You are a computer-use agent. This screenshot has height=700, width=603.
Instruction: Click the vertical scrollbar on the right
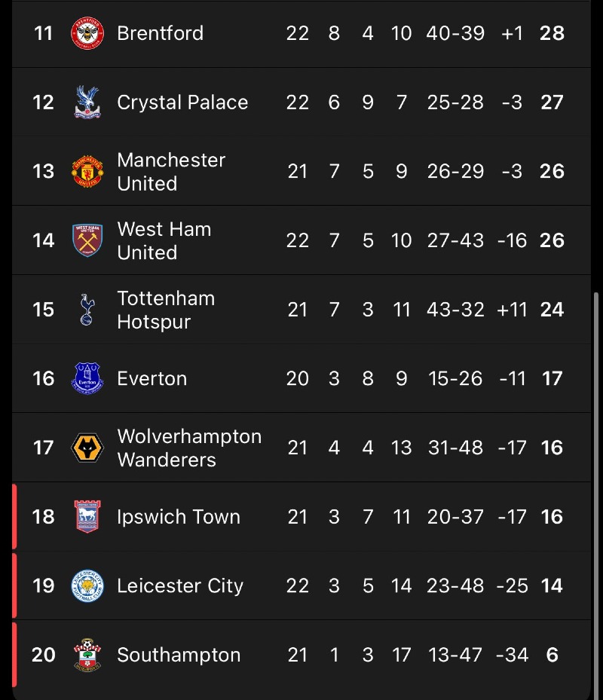point(595,496)
